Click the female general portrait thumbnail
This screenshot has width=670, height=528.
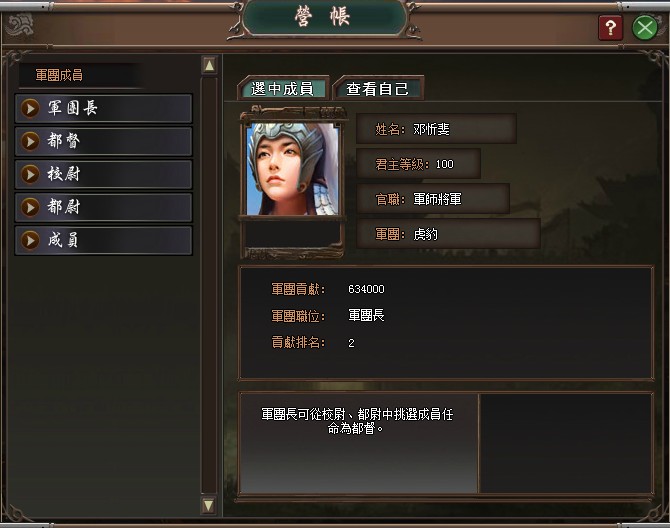coord(293,169)
